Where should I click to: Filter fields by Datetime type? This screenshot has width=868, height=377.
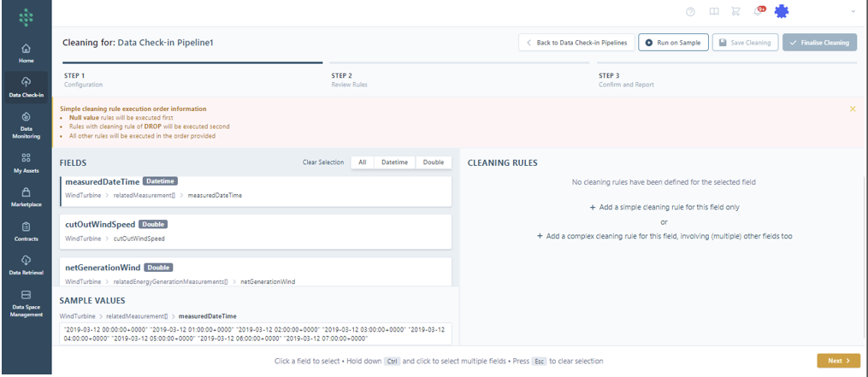click(x=394, y=162)
